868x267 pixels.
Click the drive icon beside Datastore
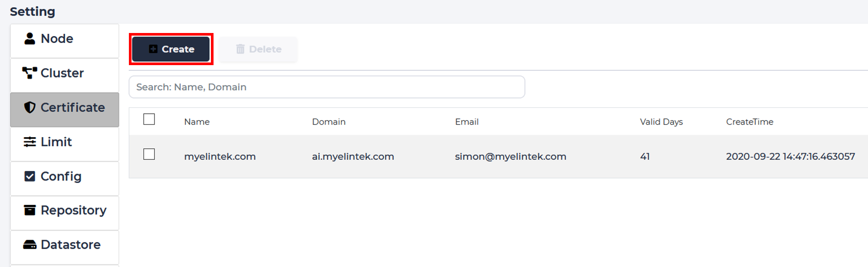(x=30, y=245)
